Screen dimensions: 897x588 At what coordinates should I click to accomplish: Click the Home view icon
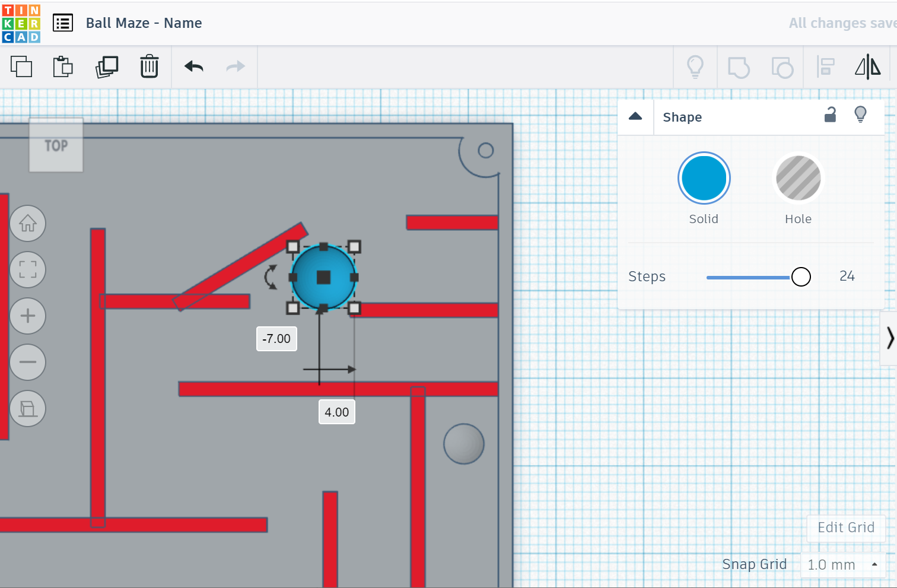coord(28,223)
